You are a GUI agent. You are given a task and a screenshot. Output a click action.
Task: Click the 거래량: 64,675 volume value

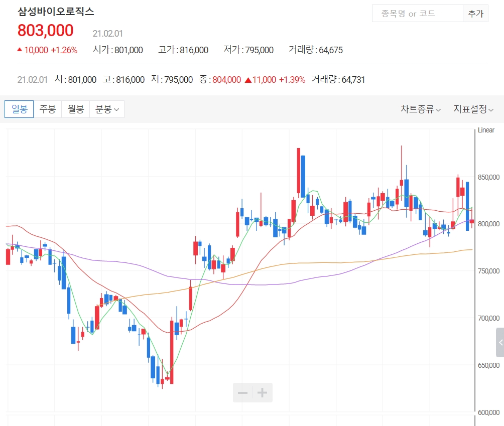click(316, 50)
